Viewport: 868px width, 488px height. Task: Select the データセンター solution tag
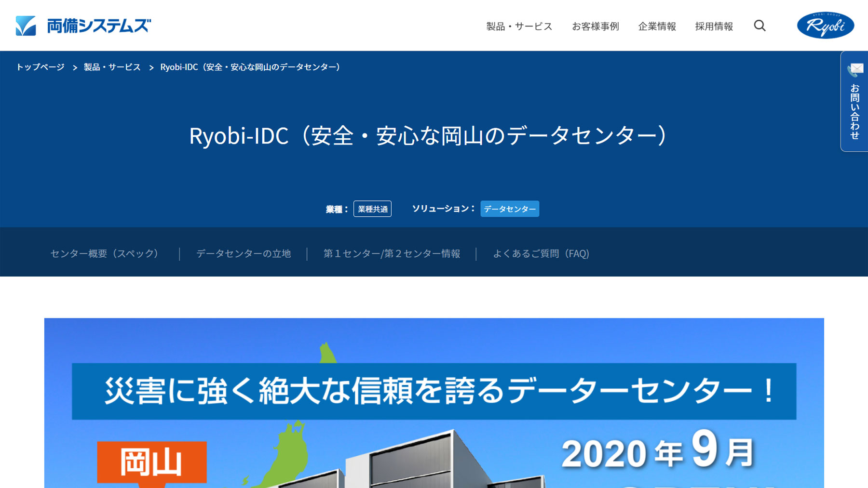coord(510,209)
